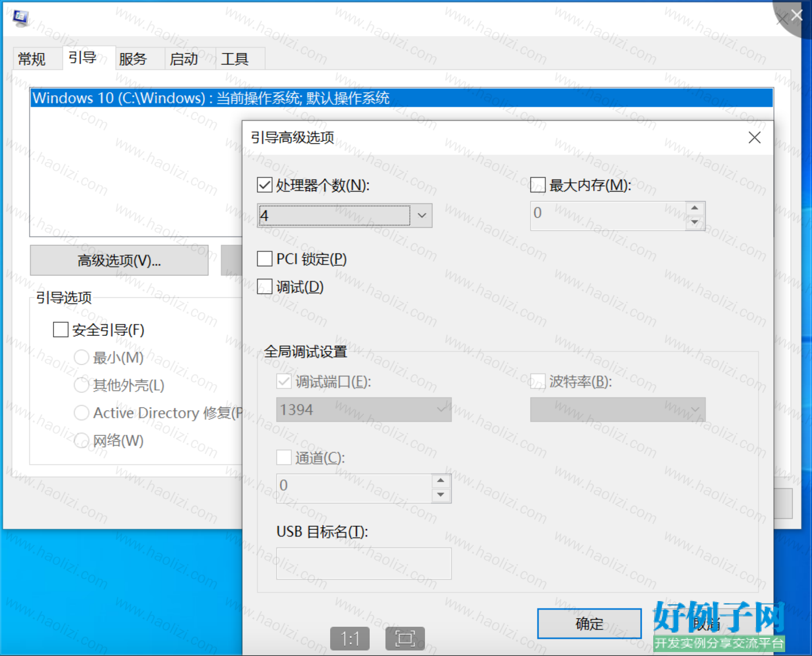Viewport: 812px width, 656px height.
Task: Select the 最小 radio button
Action: pos(81,357)
